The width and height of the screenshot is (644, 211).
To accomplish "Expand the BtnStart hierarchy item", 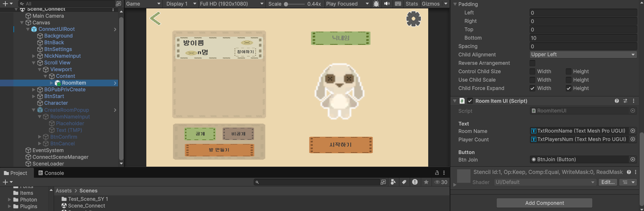I will (34, 96).
